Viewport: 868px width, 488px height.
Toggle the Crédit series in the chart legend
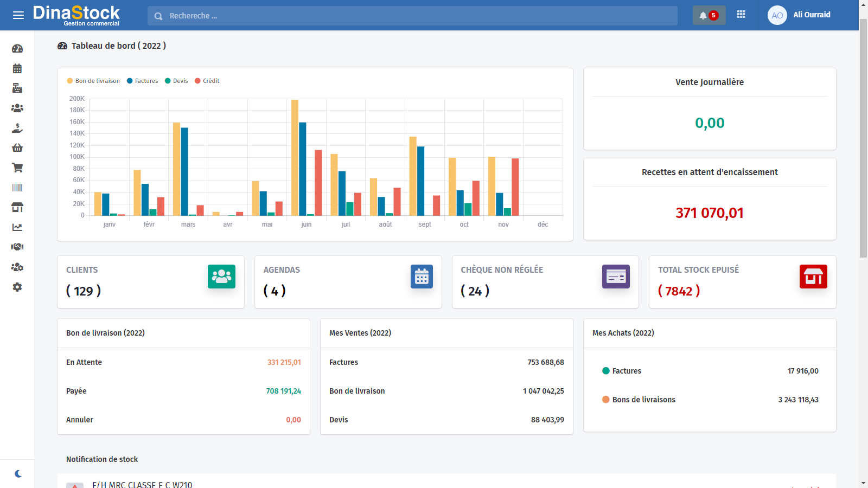(207, 81)
